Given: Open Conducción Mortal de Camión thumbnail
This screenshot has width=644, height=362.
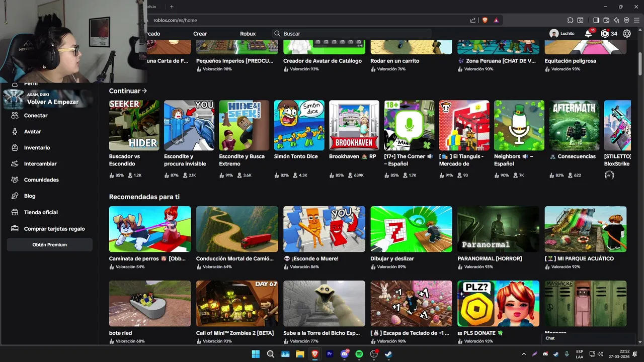Looking at the screenshot, I should 237,229.
